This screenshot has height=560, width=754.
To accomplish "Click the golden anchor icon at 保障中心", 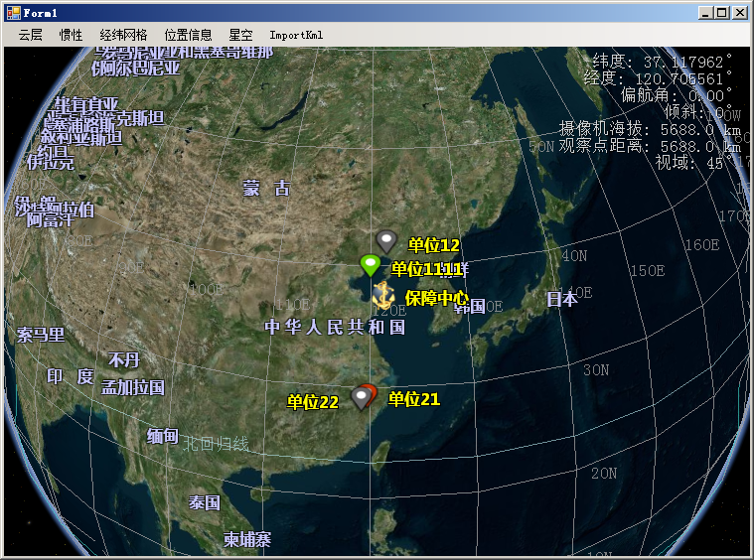I will (x=383, y=295).
